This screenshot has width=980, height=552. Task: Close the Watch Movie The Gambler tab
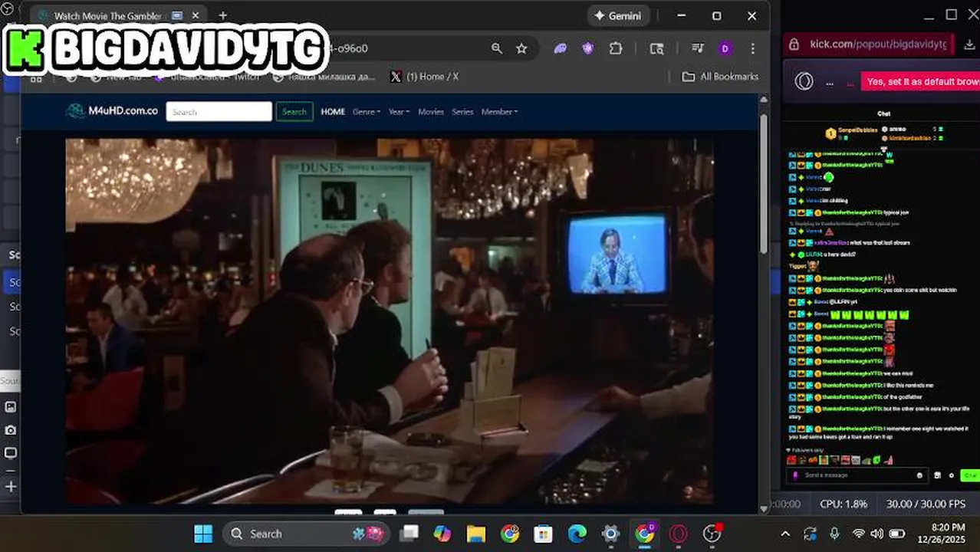[196, 15]
